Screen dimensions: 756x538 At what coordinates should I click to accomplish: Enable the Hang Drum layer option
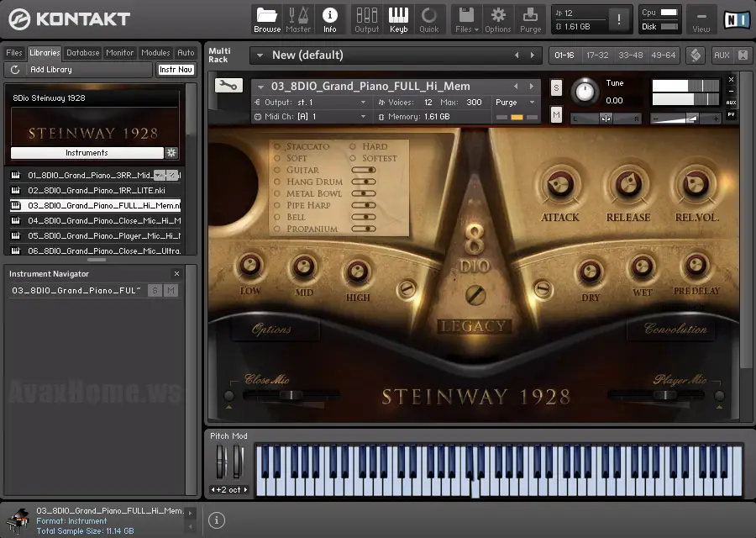pyautogui.click(x=277, y=182)
